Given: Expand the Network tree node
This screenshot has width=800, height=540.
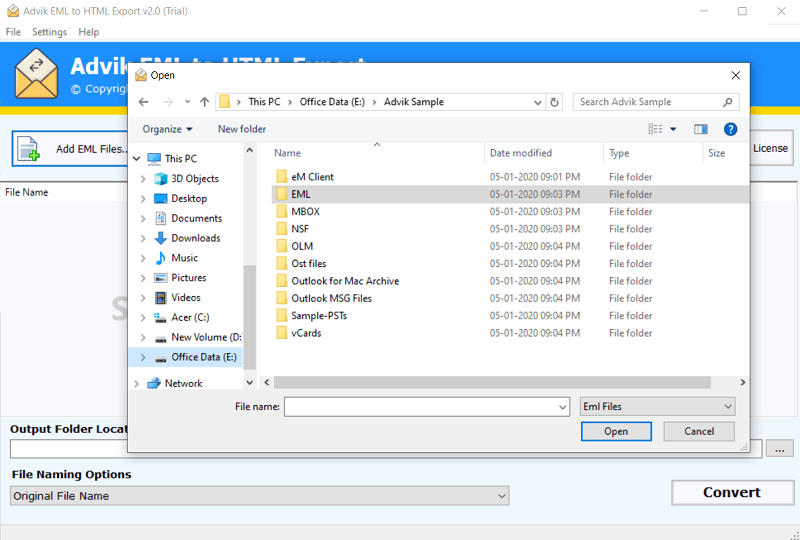Looking at the screenshot, I should point(136,383).
